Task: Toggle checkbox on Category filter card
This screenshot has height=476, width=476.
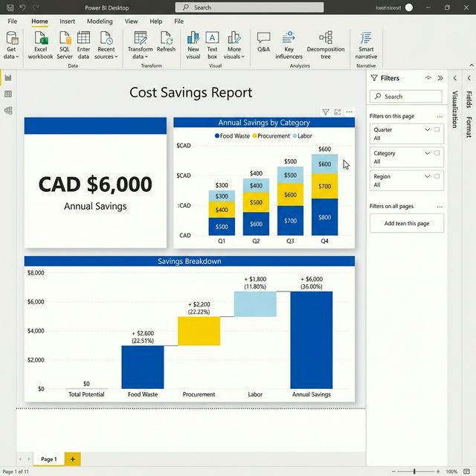Action: [437, 153]
